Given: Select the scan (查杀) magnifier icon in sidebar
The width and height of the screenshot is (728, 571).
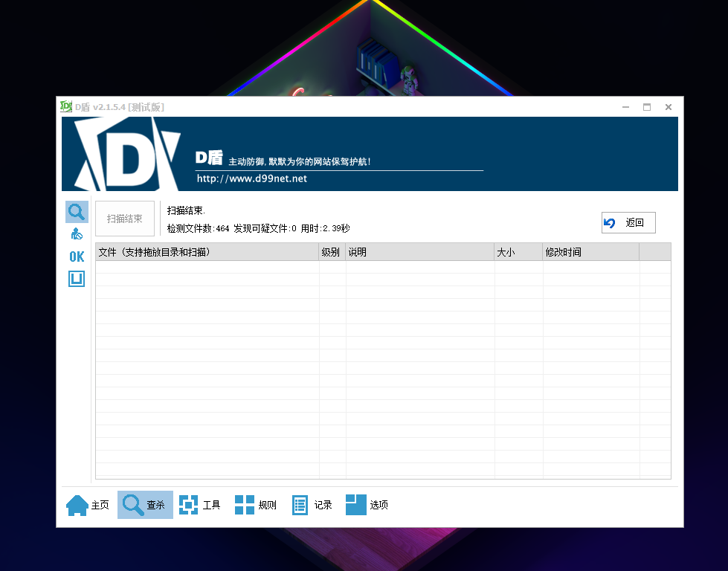Looking at the screenshot, I should coord(76,211).
